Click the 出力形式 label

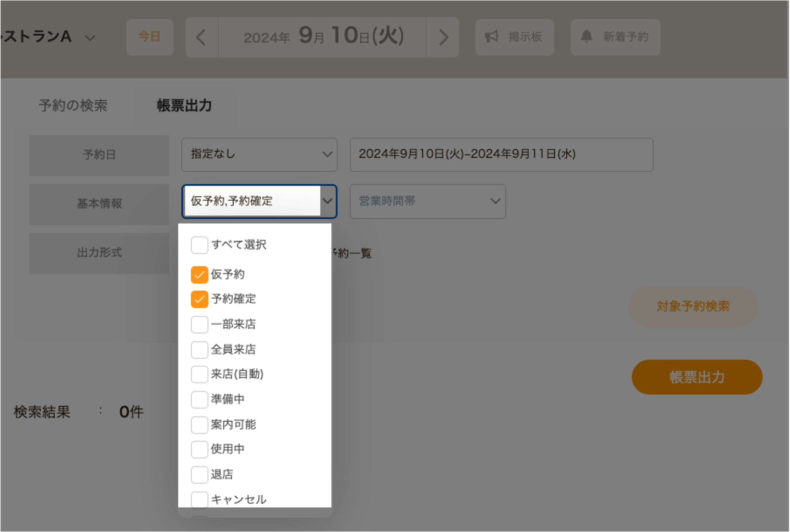pyautogui.click(x=99, y=253)
